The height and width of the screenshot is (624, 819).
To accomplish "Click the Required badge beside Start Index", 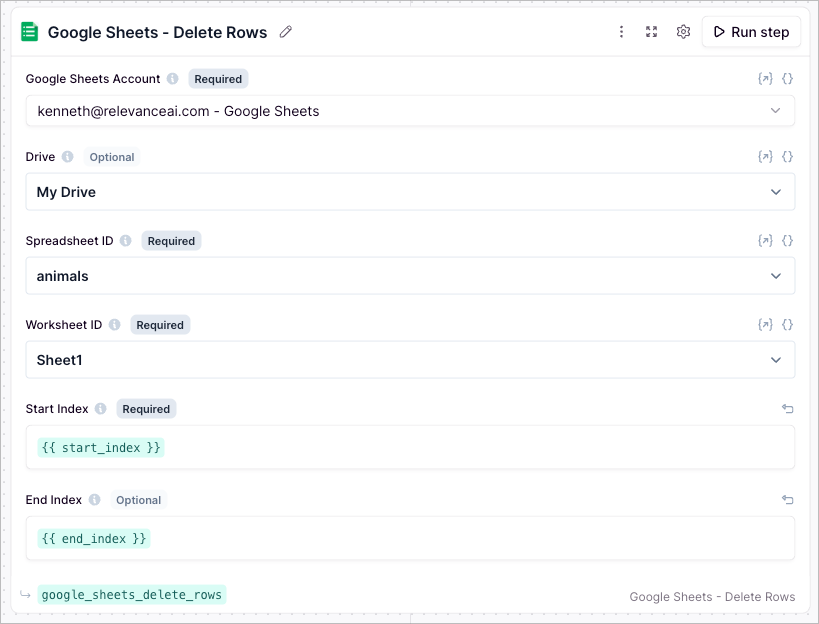I will click(x=146, y=408).
